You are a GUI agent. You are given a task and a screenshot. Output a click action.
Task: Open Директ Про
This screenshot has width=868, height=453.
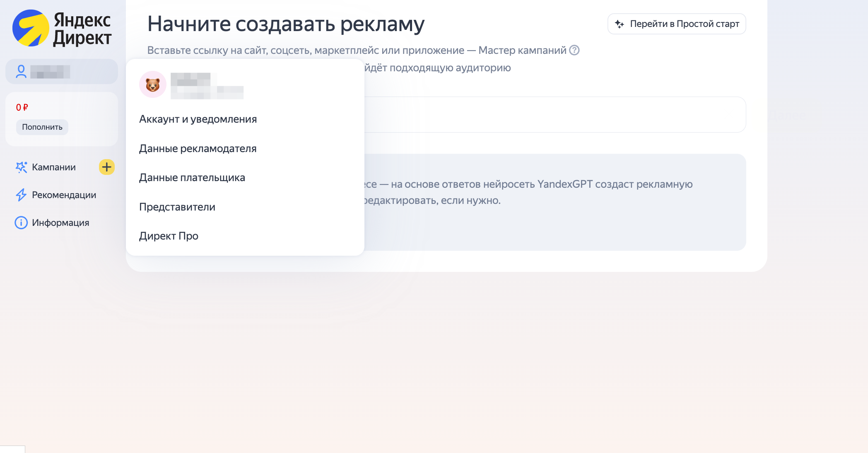point(169,236)
